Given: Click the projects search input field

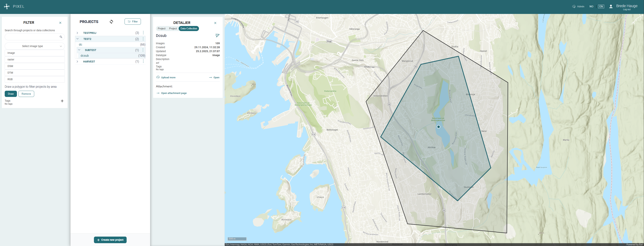Looking at the screenshot, I should (32, 37).
